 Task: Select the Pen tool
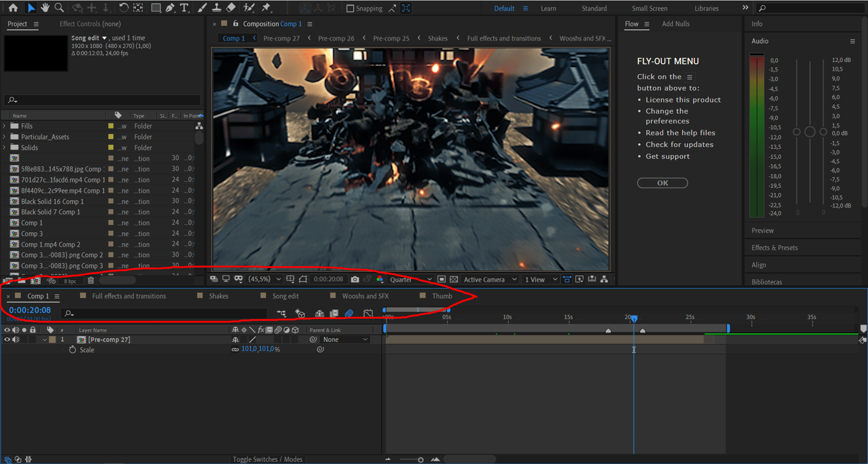pyautogui.click(x=170, y=8)
